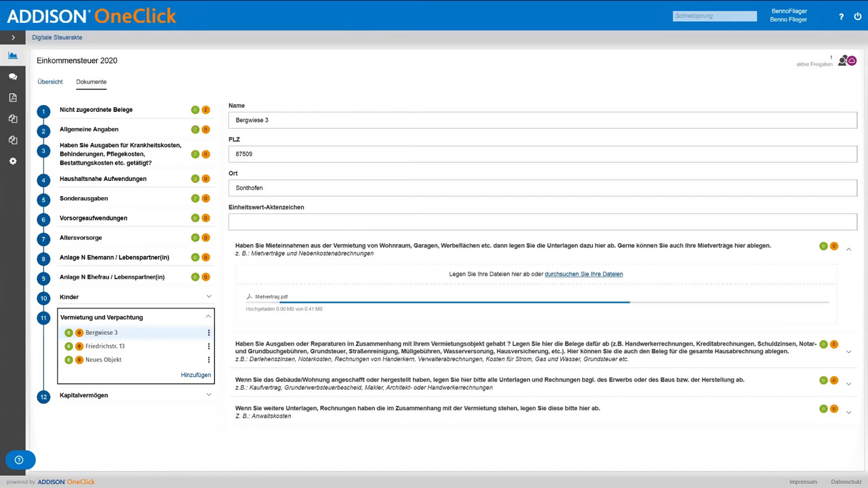Open the three-dot menu for Friedrichstr. 13
The image size is (868, 488).
208,346
